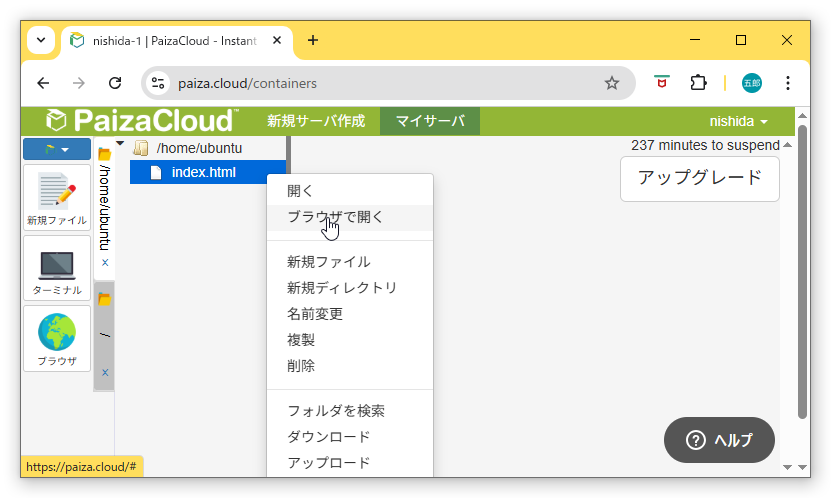
Task: Choose 複製 in the context menu
Action: 350,340
